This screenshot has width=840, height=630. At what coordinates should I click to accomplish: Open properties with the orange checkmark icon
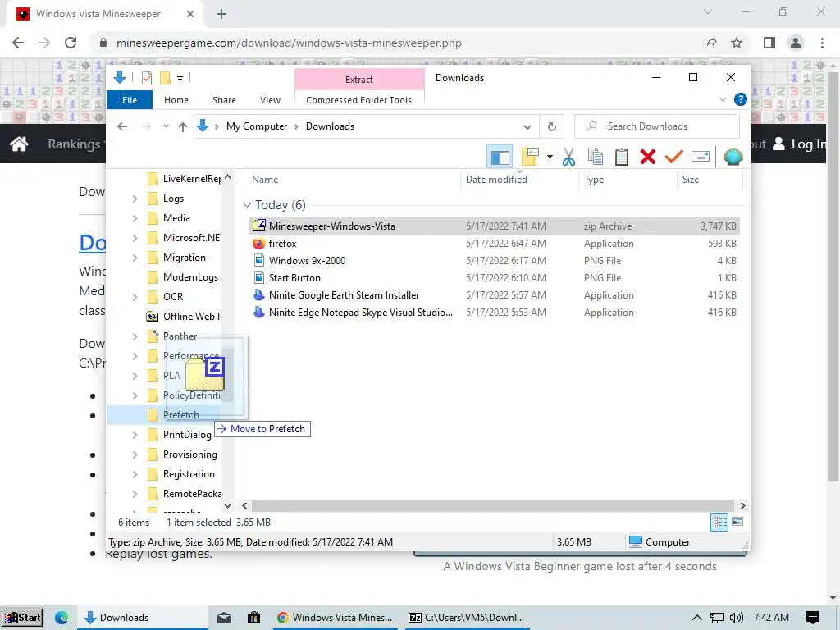[x=674, y=157]
